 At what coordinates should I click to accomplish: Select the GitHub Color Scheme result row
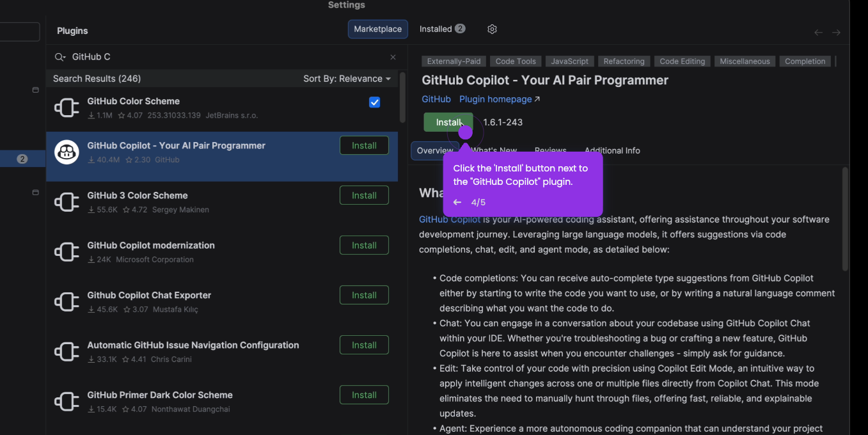(222, 107)
